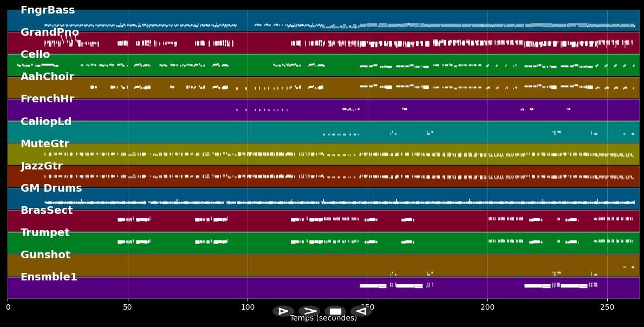Click the Temps (secondes) axis label
The height and width of the screenshot is (327, 644).
323,318
